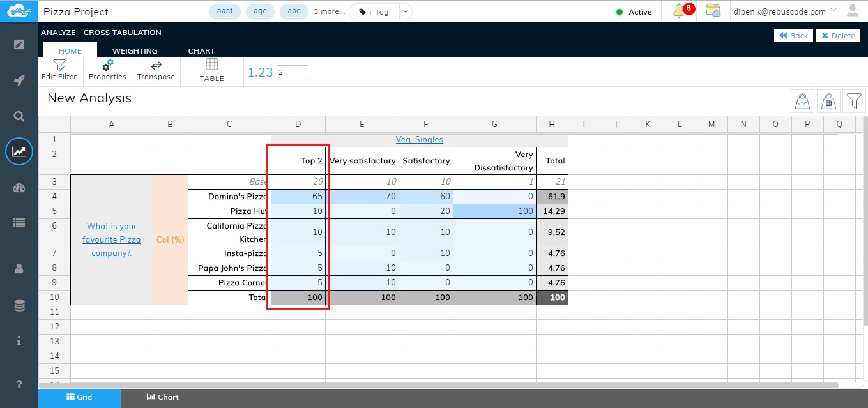
Task: Click the 61.9 total cell
Action: [552, 197]
